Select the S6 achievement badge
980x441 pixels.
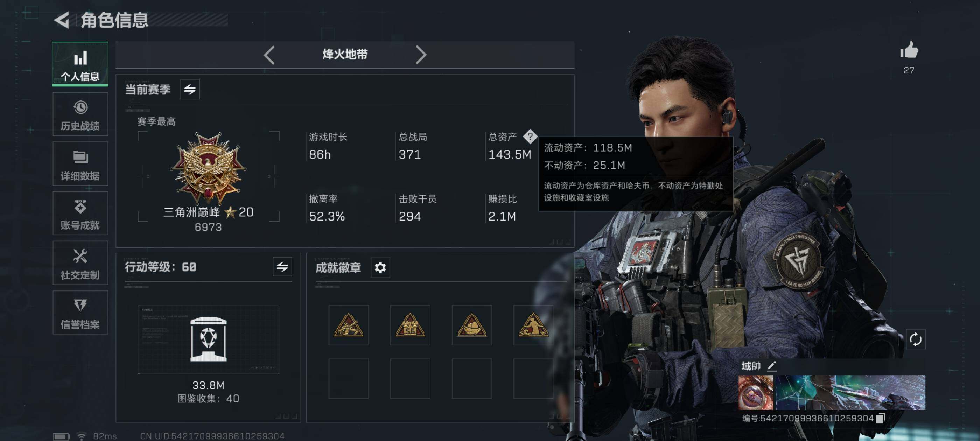410,325
